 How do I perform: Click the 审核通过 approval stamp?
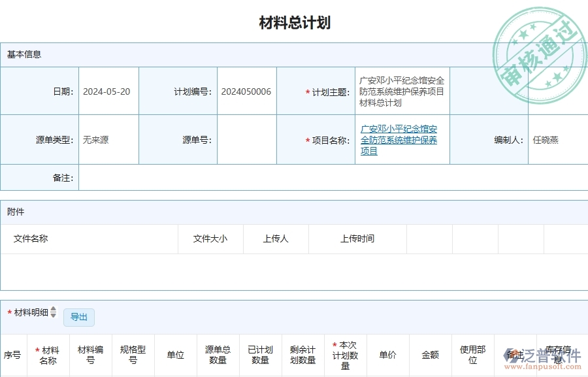pyautogui.click(x=538, y=48)
